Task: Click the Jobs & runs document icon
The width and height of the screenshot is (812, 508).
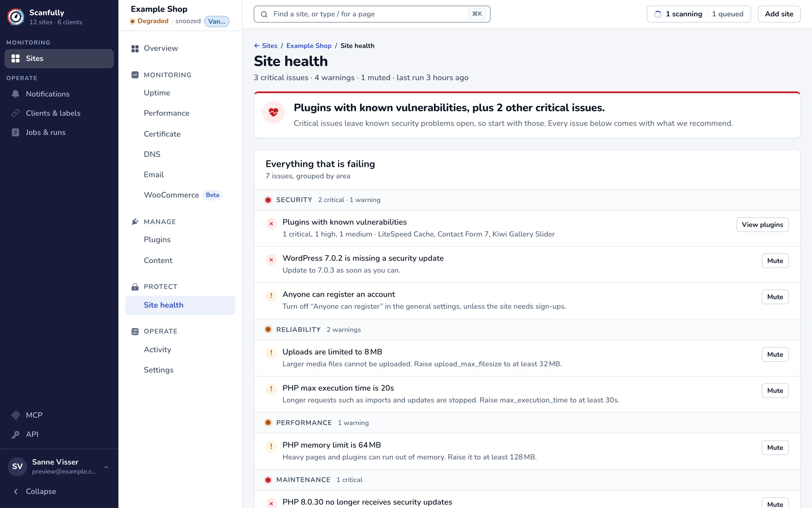Action: click(x=16, y=132)
